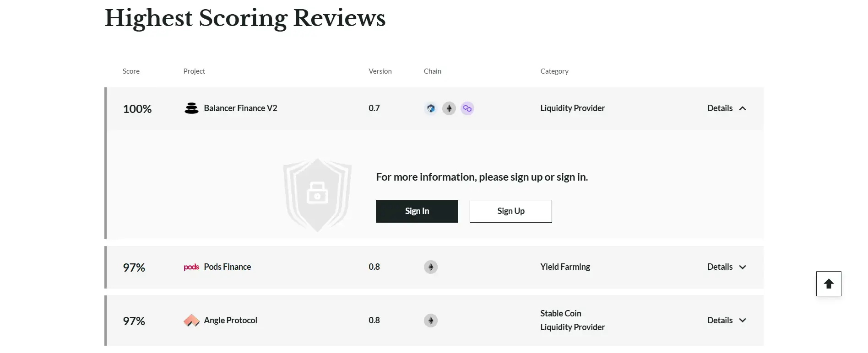Image resolution: width=868 pixels, height=353 pixels.
Task: Click the Ethereum chain icon for Pods Finance
Action: (x=431, y=267)
